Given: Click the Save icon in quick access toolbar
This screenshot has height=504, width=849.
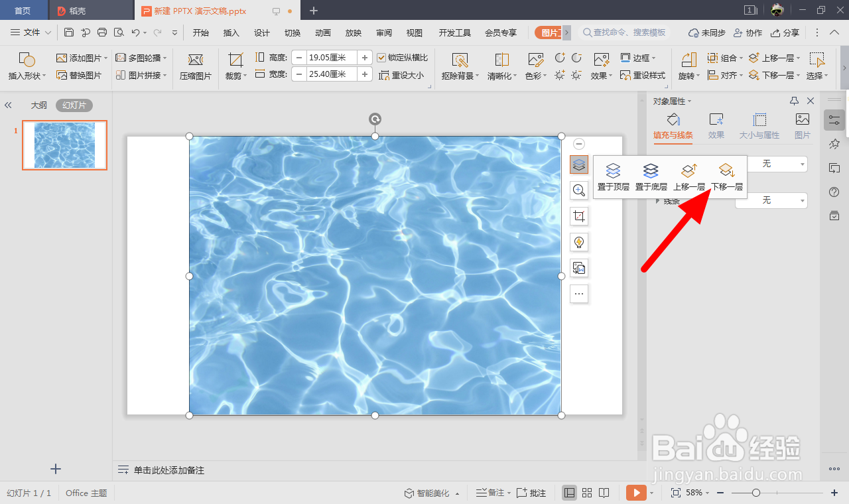Looking at the screenshot, I should (69, 32).
